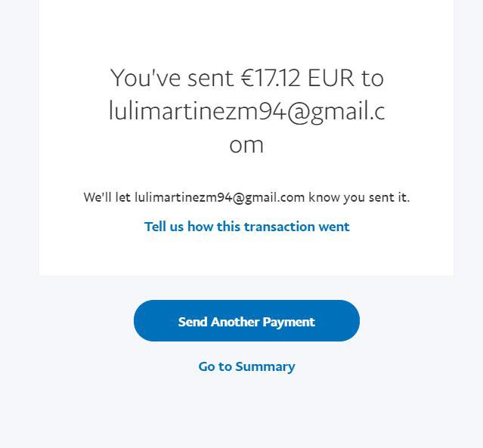
Task: Click the "We'll let" text
Action: click(x=107, y=197)
